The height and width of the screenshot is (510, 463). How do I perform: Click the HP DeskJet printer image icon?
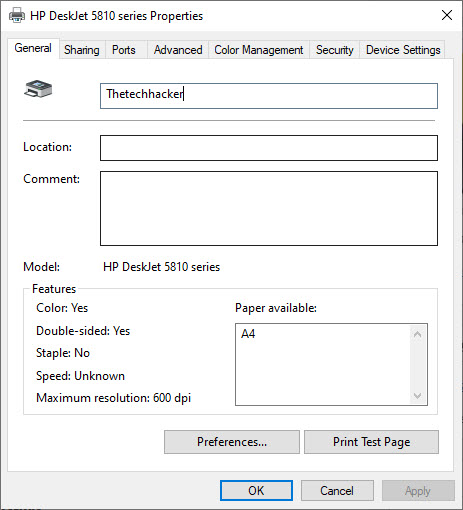tap(38, 89)
